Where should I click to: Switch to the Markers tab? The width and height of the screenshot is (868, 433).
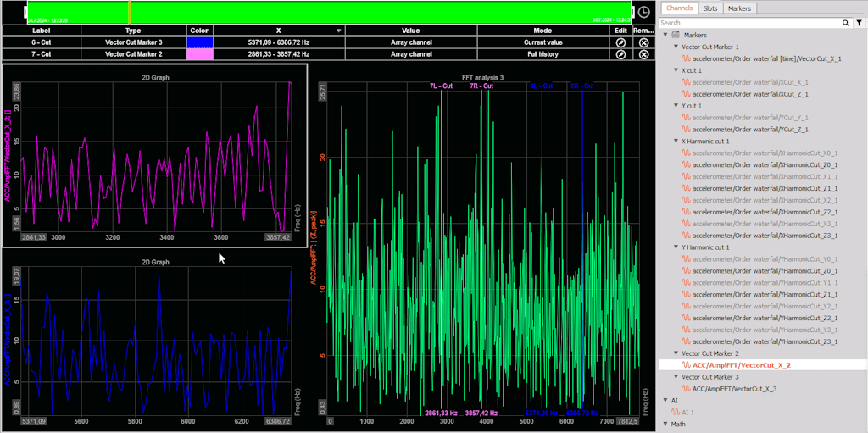(x=739, y=8)
